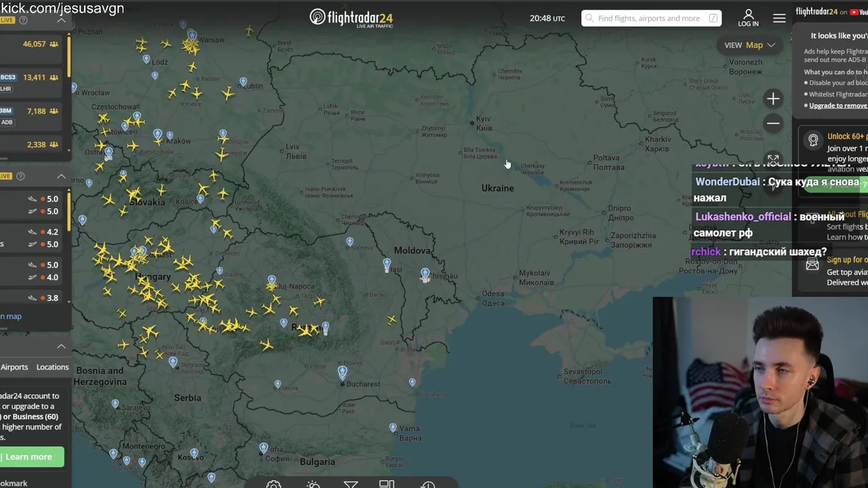868x488 pixels.
Task: Open the VIEW Map dropdown
Action: tap(750, 45)
